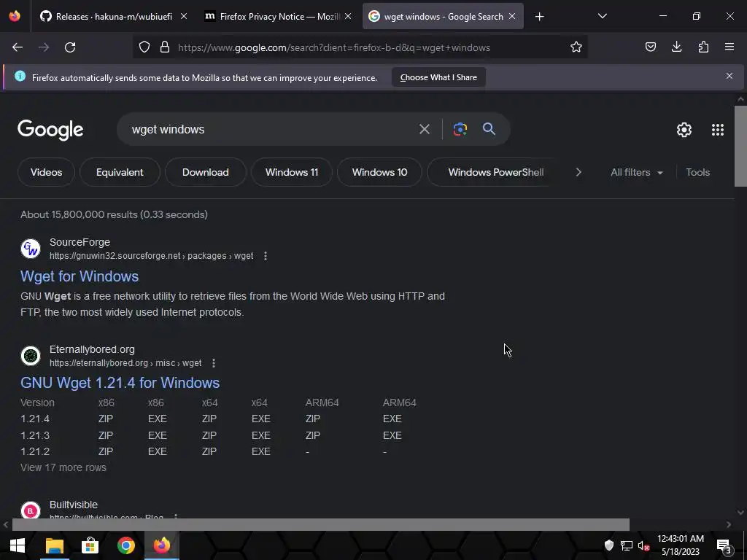Close the Firefox Privacy Notice tab
The image size is (747, 560).
[348, 16]
